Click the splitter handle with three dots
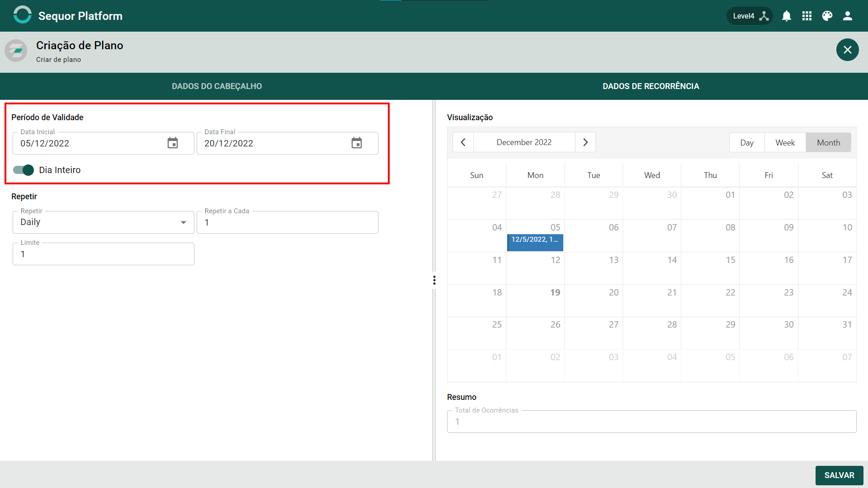 click(434, 280)
